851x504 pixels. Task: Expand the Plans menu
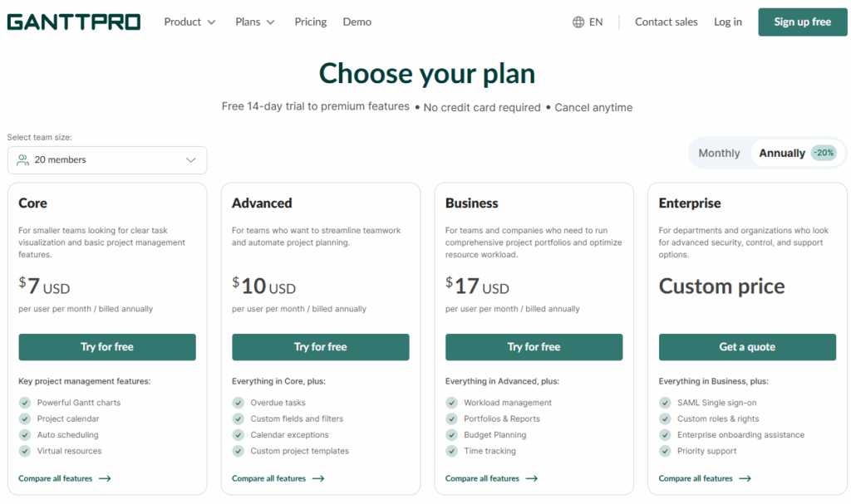pyautogui.click(x=255, y=22)
